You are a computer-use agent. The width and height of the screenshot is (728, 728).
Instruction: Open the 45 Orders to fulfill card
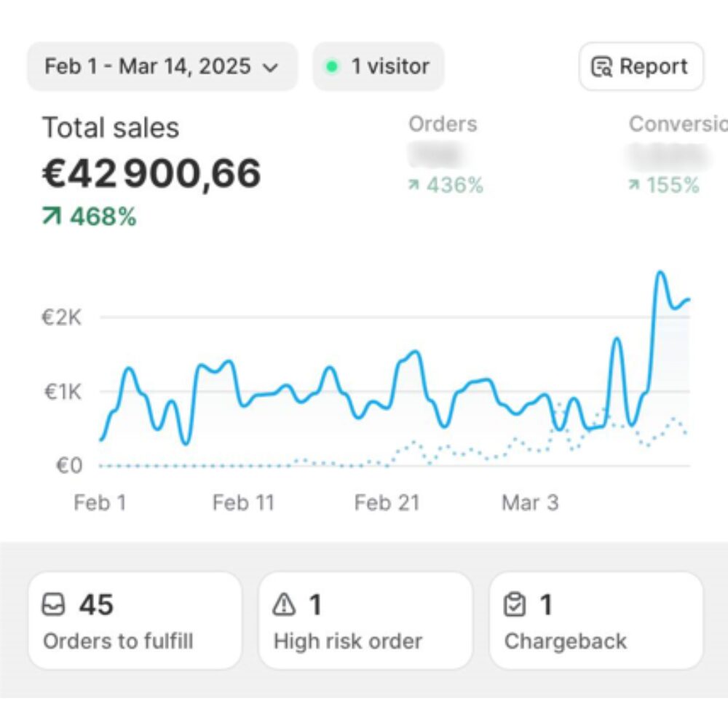click(135, 621)
